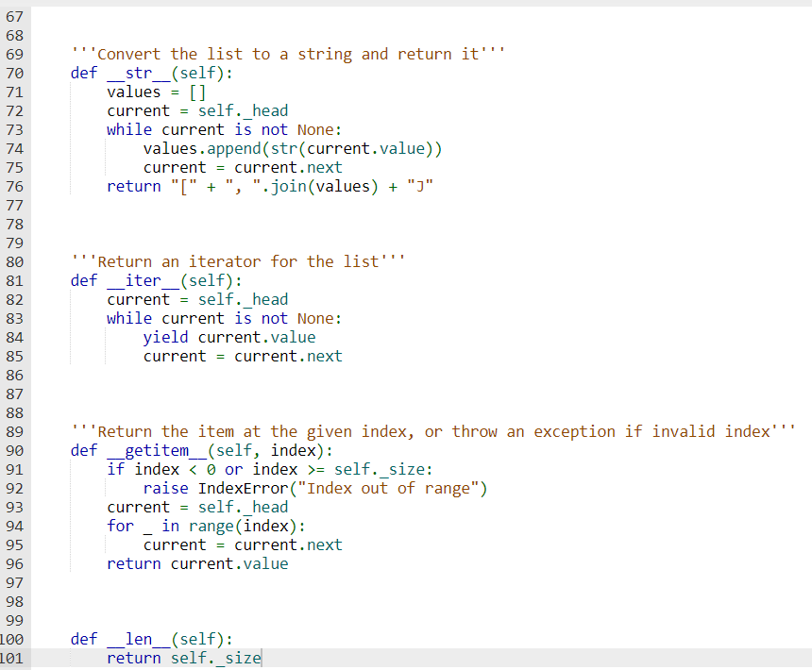
Task: Click line number 101
Action: pyautogui.click(x=12, y=658)
